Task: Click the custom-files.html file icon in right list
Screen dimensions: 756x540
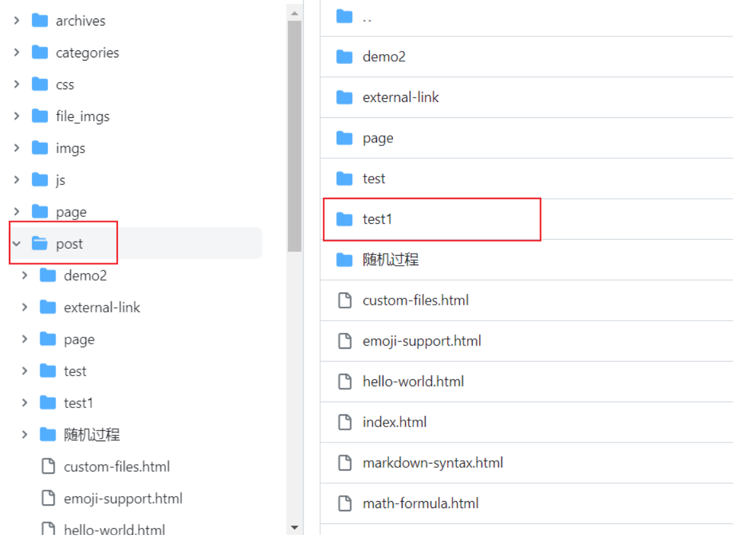Action: pyautogui.click(x=345, y=300)
